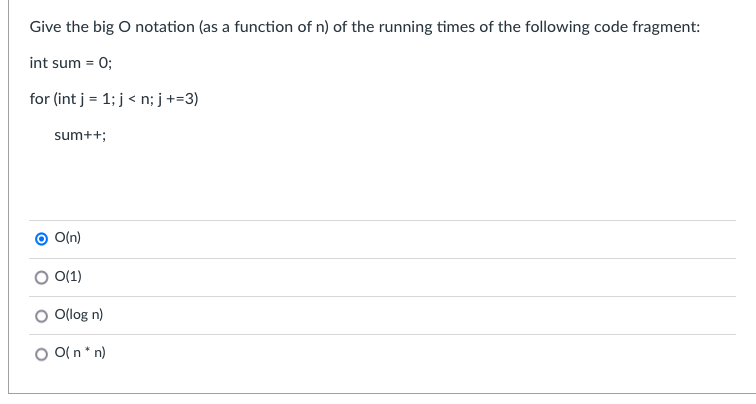Click the "sum++;" code line
The width and height of the screenshot is (756, 404).
[x=80, y=135]
